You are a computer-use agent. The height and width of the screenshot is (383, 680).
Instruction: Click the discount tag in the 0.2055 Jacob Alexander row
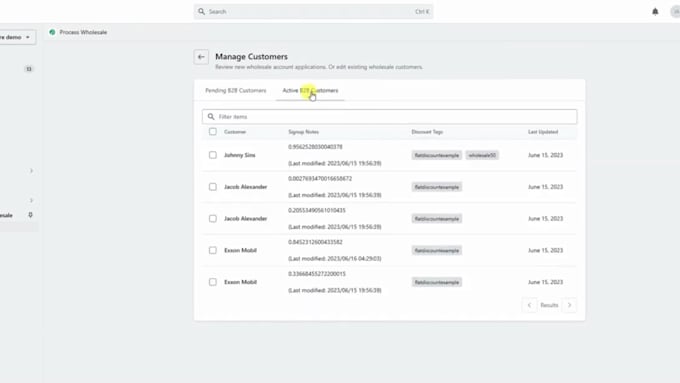pyautogui.click(x=437, y=219)
